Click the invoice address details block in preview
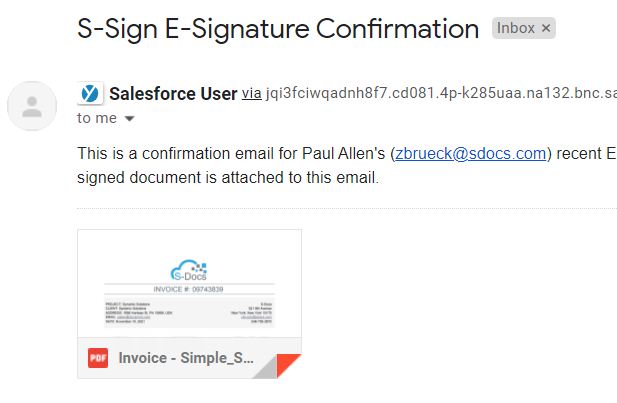Image resolution: width=617 pixels, height=403 pixels. tap(189, 312)
